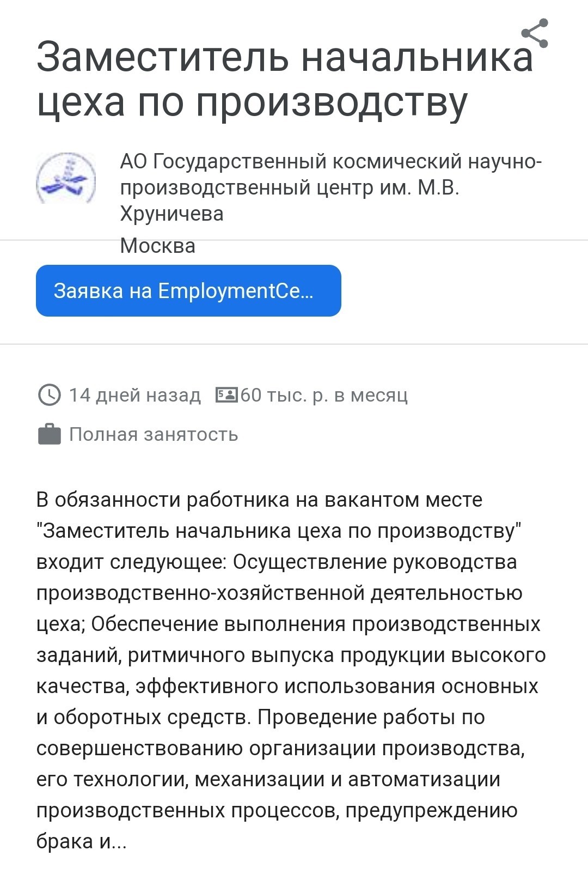Click the Москва location text

157,245
